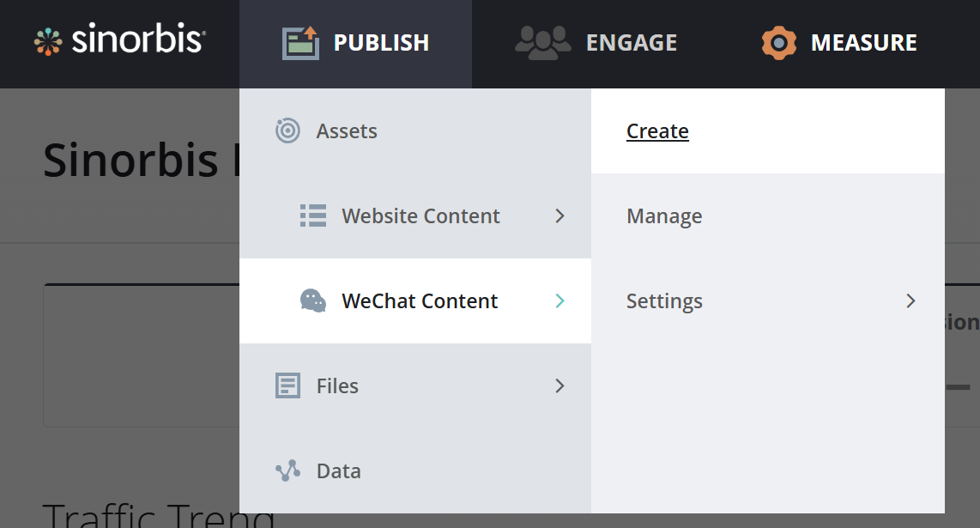The width and height of the screenshot is (980, 528).
Task: Choose the Data menu entry
Action: coord(338,470)
